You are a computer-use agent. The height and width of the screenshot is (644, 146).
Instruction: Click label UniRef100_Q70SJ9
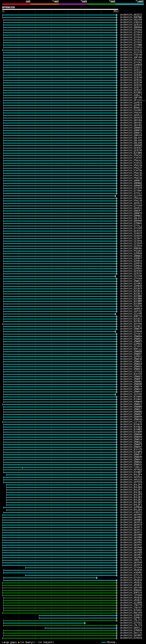pyautogui.click(x=131, y=575)
